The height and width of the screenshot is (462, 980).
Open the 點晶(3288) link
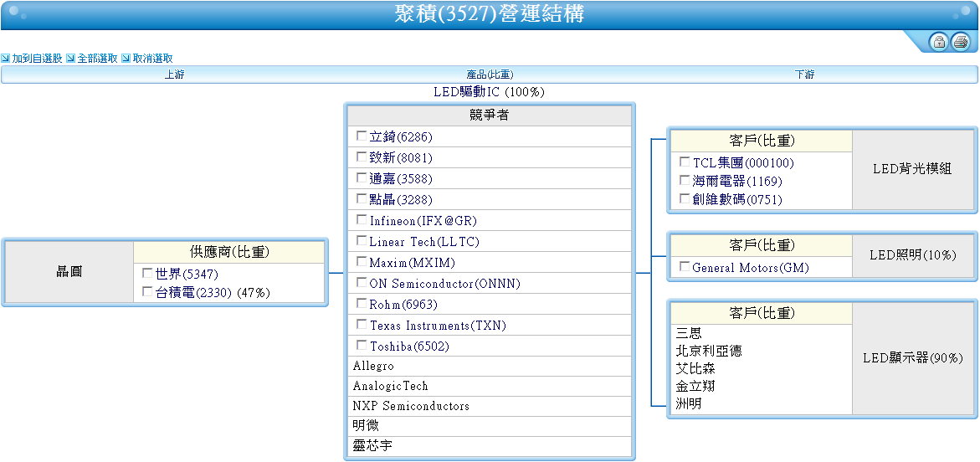click(401, 200)
